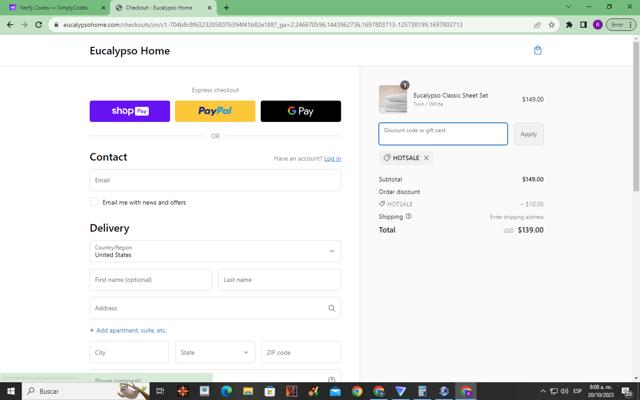
Task: Pay with Shop Pay express checkout
Action: 130,111
